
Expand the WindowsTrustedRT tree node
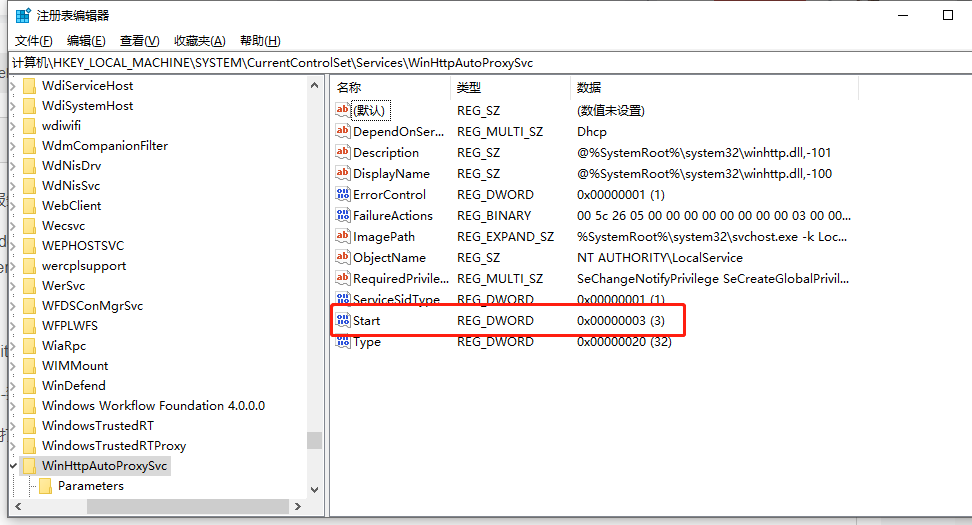pyautogui.click(x=13, y=426)
